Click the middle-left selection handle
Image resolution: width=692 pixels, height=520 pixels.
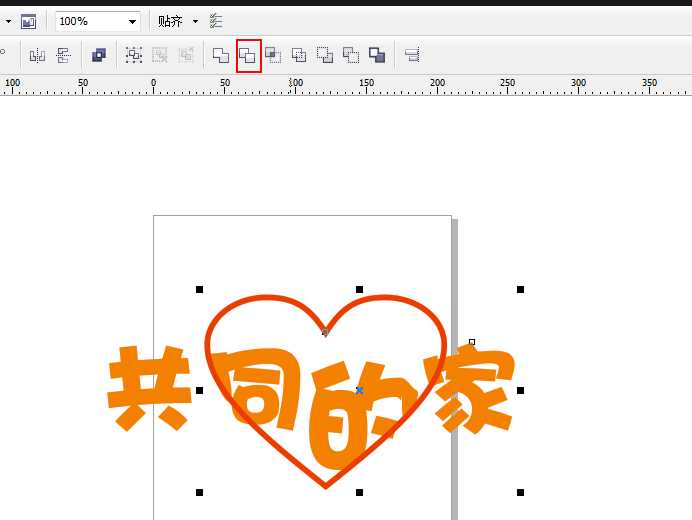pos(199,391)
